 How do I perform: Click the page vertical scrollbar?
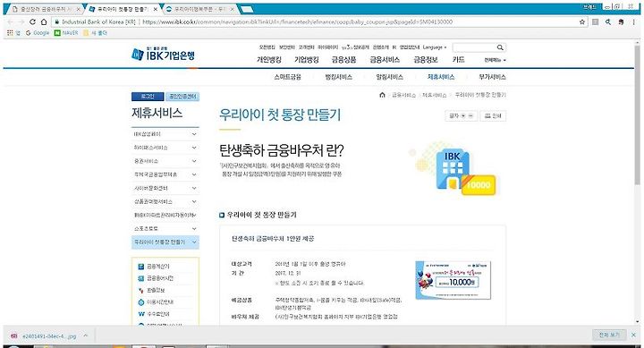[637, 115]
